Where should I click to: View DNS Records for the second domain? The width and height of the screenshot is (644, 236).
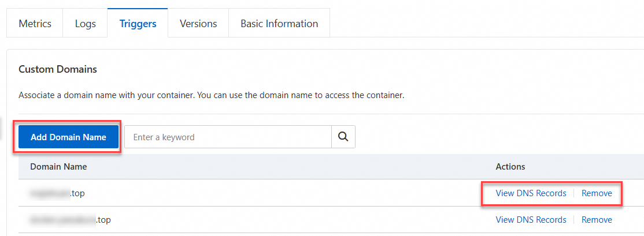[531, 220]
